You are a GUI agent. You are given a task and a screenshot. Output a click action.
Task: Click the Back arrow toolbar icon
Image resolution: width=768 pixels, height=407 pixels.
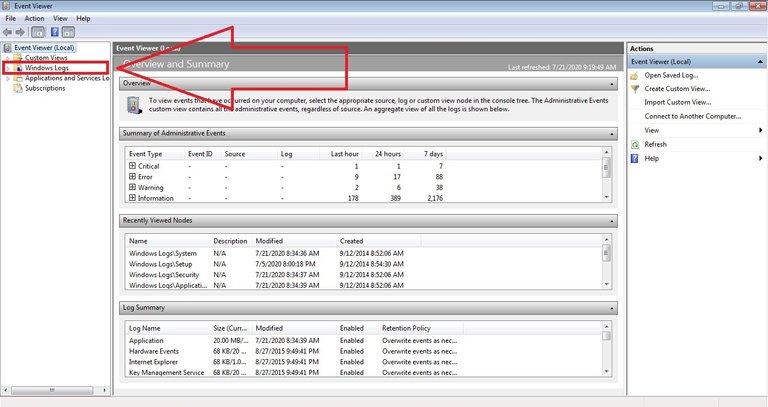click(7, 32)
